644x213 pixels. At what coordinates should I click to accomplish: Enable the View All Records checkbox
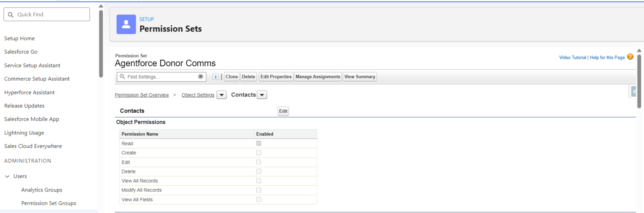(x=259, y=181)
